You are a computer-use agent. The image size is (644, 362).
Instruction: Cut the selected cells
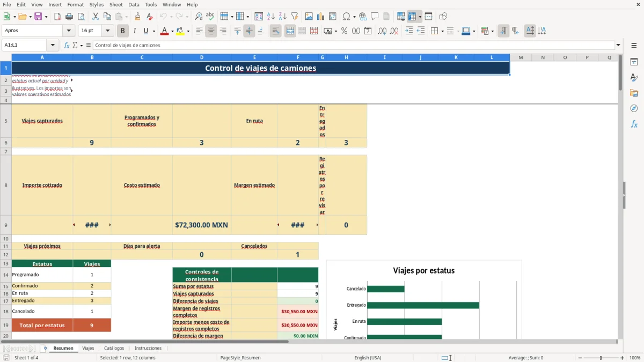point(96,17)
